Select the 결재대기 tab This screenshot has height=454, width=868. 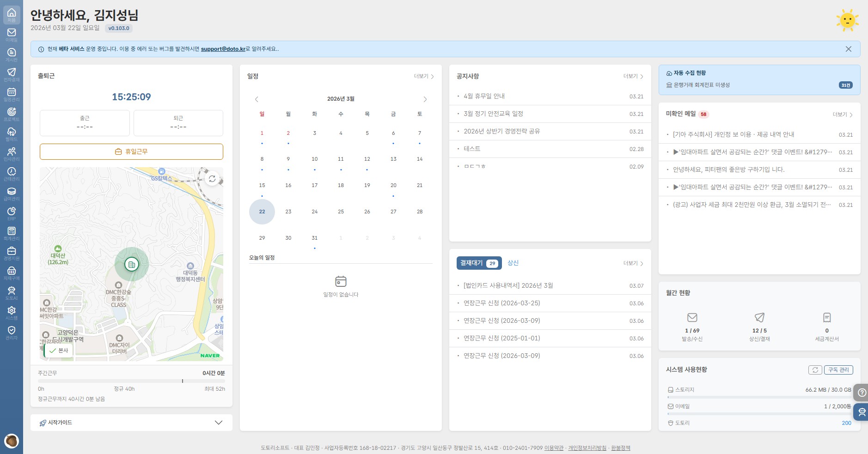pos(478,263)
